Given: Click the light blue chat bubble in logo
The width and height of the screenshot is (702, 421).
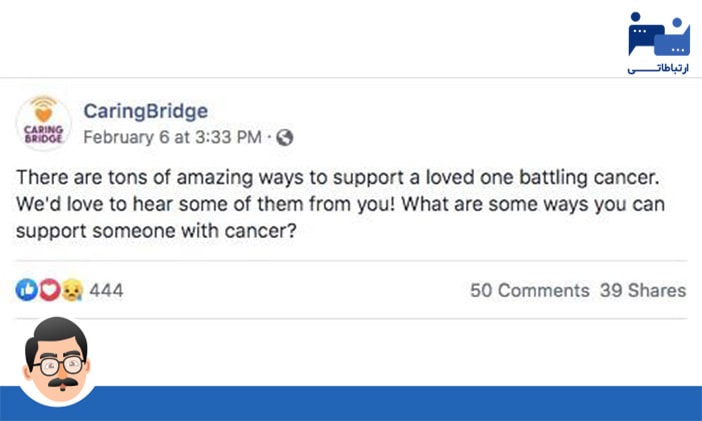Looking at the screenshot, I should pyautogui.click(x=675, y=38).
